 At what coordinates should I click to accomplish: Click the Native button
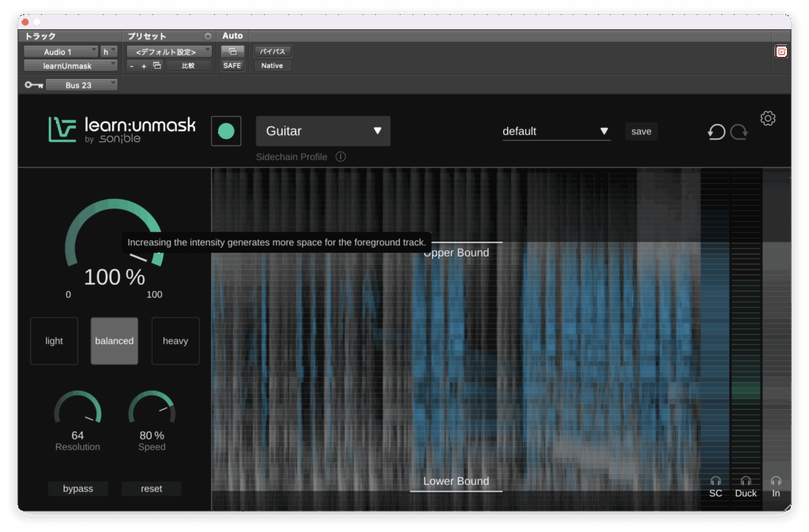coord(273,66)
